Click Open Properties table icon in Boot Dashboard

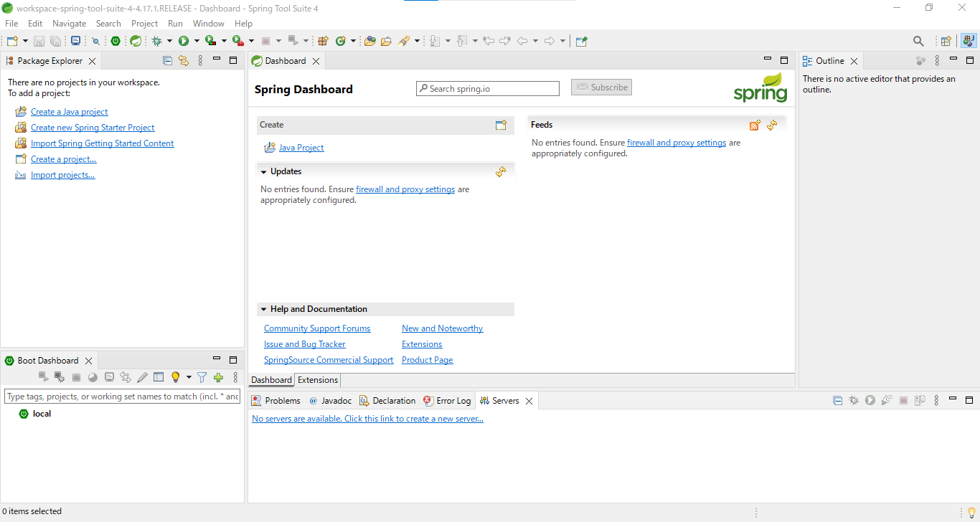click(159, 377)
